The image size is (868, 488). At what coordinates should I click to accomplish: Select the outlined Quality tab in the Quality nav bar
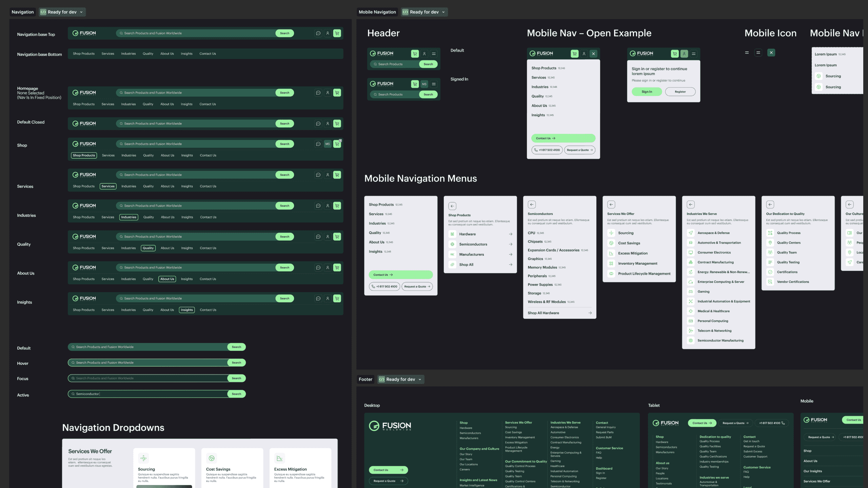tap(148, 248)
